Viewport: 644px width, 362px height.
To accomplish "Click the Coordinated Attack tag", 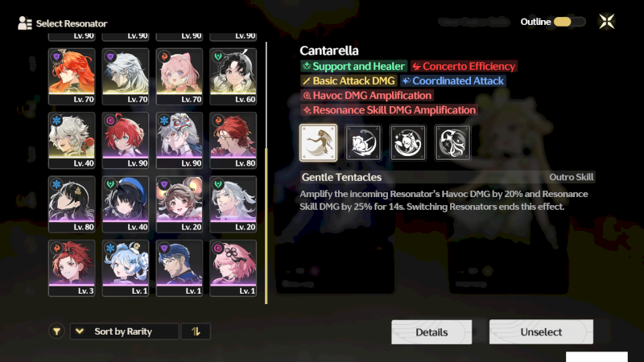I will click(x=453, y=81).
